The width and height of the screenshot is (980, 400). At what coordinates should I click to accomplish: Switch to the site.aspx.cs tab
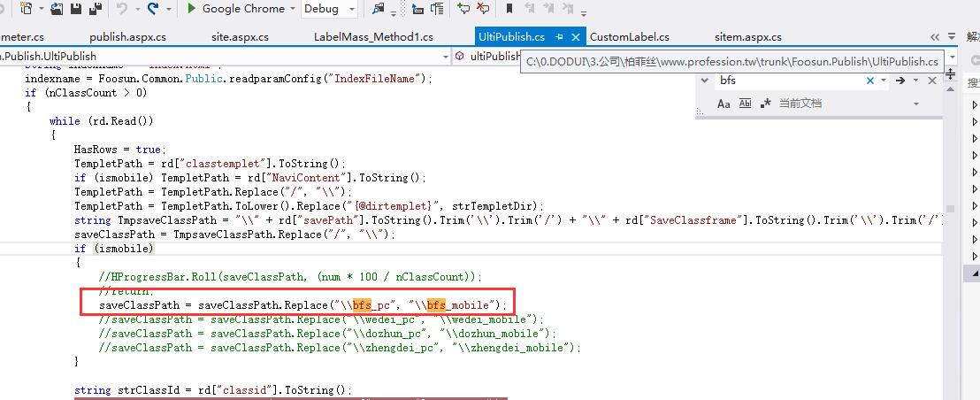click(x=240, y=37)
